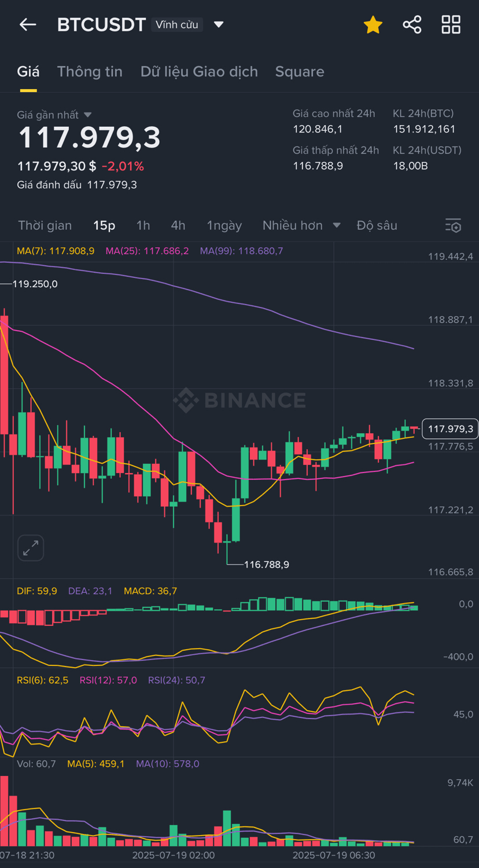This screenshot has height=868, width=479.
Task: Select the Giá tab
Action: coord(28,71)
